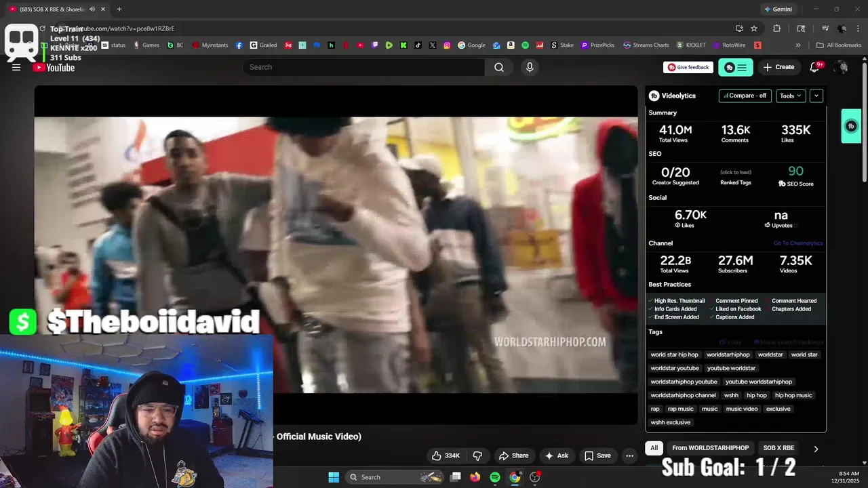Click the page vertical scrollbar
868x488 pixels.
tap(864, 122)
